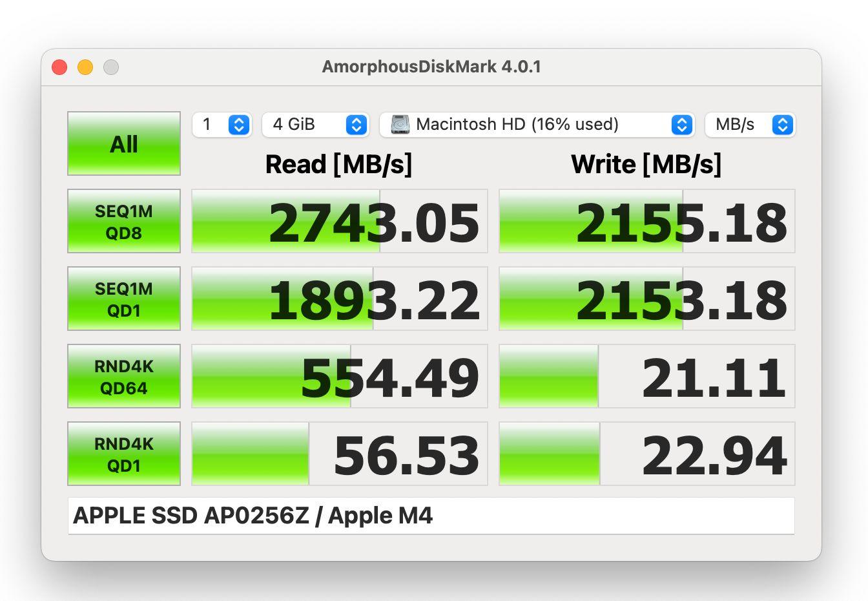Run all benchmarks with the All button

point(123,143)
